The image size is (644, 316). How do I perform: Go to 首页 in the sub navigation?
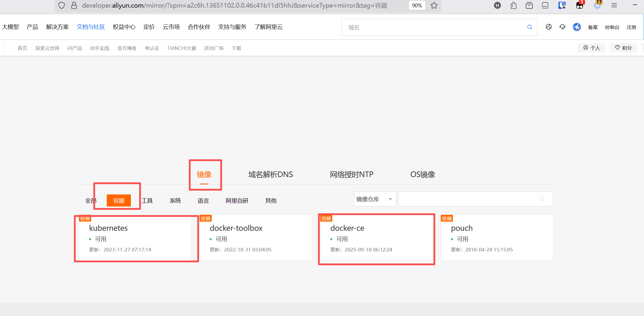(x=22, y=48)
